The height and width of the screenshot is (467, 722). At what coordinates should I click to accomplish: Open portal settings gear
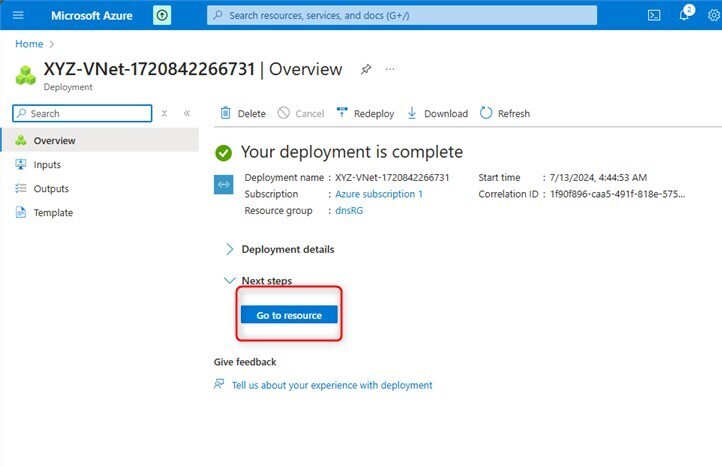[x=714, y=15]
